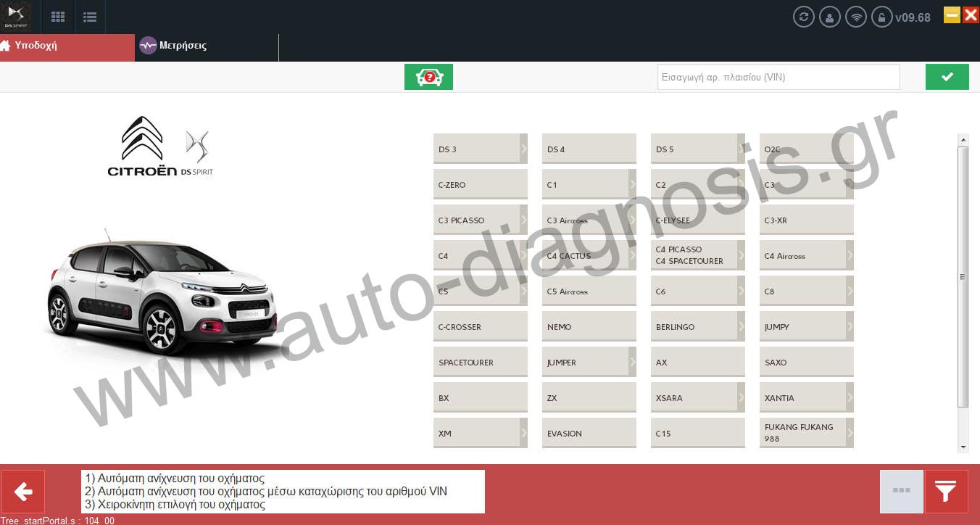
Task: Choose the C3-XR model
Action: pos(807,220)
